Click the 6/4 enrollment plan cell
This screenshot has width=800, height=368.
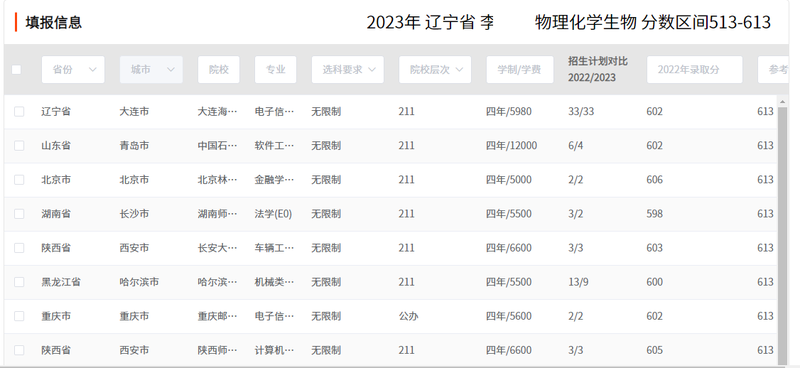point(576,145)
